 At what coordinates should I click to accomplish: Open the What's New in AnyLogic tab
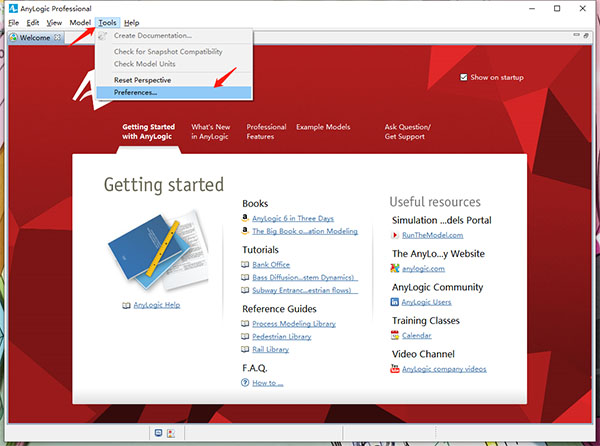pos(210,132)
